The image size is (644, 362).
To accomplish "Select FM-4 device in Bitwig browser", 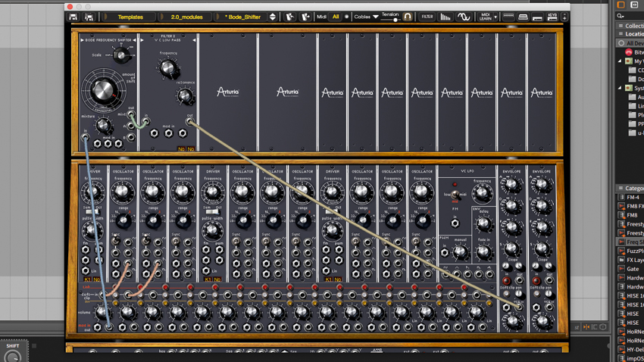I will click(x=630, y=197).
